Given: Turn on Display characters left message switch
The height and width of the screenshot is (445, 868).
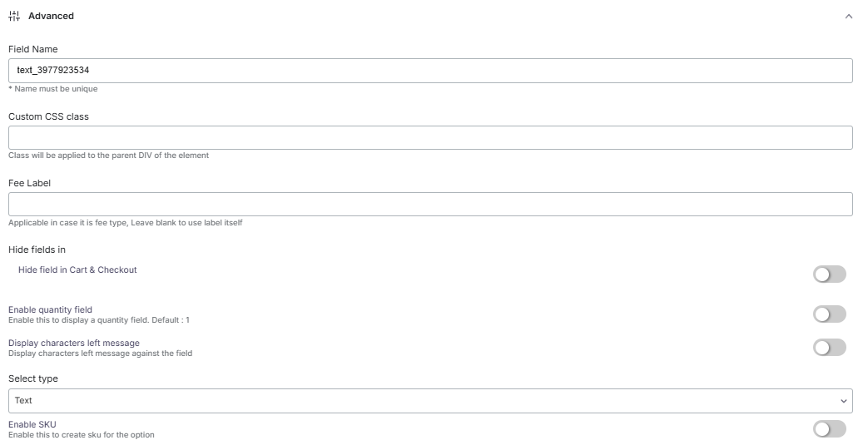Looking at the screenshot, I should click(x=829, y=348).
